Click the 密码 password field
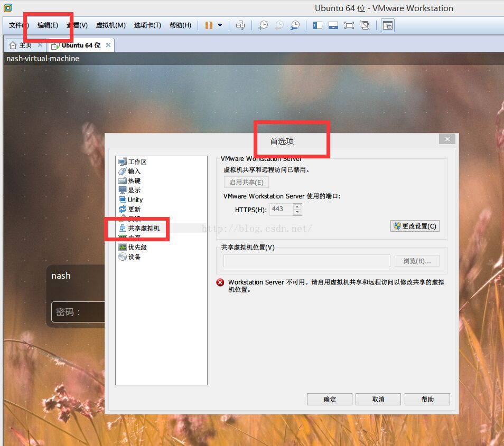This screenshot has height=446, width=504. click(78, 312)
